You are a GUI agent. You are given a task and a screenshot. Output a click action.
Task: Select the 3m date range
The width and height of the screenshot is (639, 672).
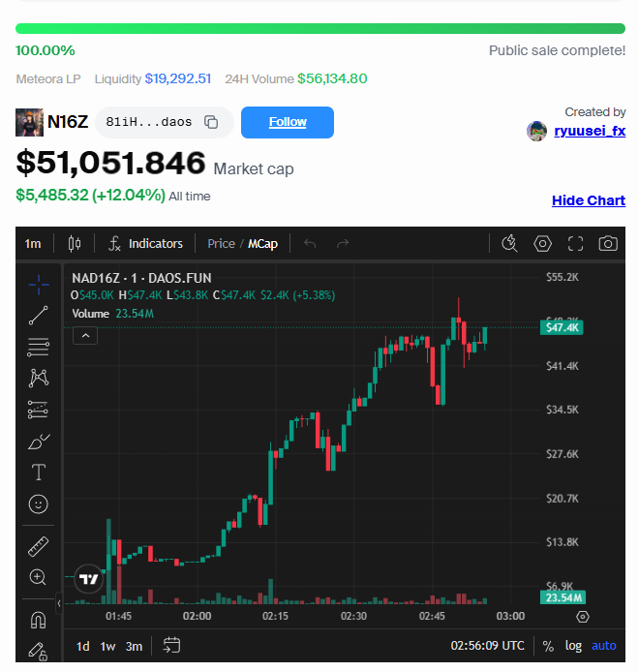pos(134,646)
